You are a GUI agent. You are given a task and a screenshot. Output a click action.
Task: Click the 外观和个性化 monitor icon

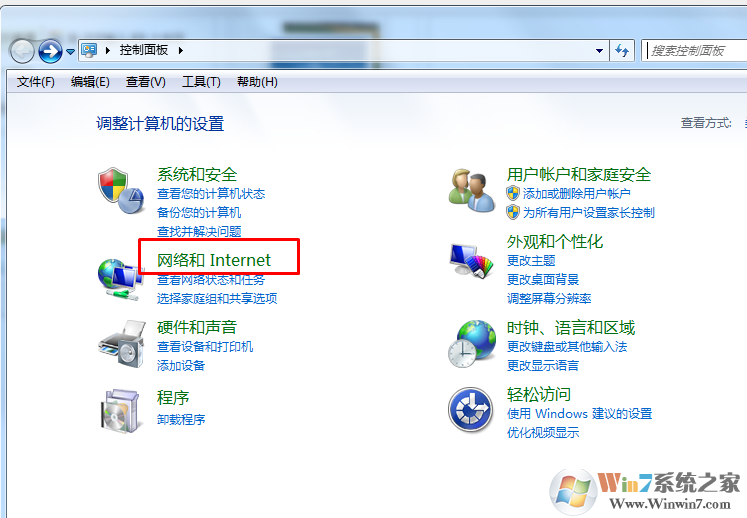tap(471, 260)
